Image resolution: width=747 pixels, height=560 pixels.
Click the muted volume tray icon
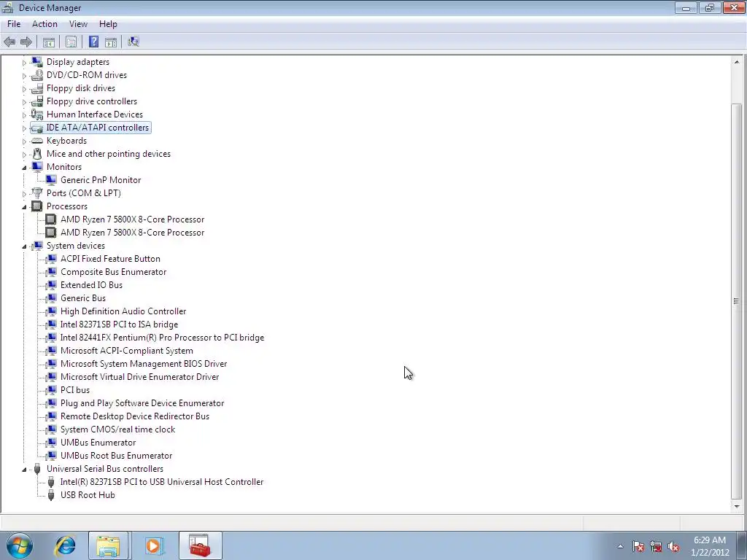click(x=673, y=547)
